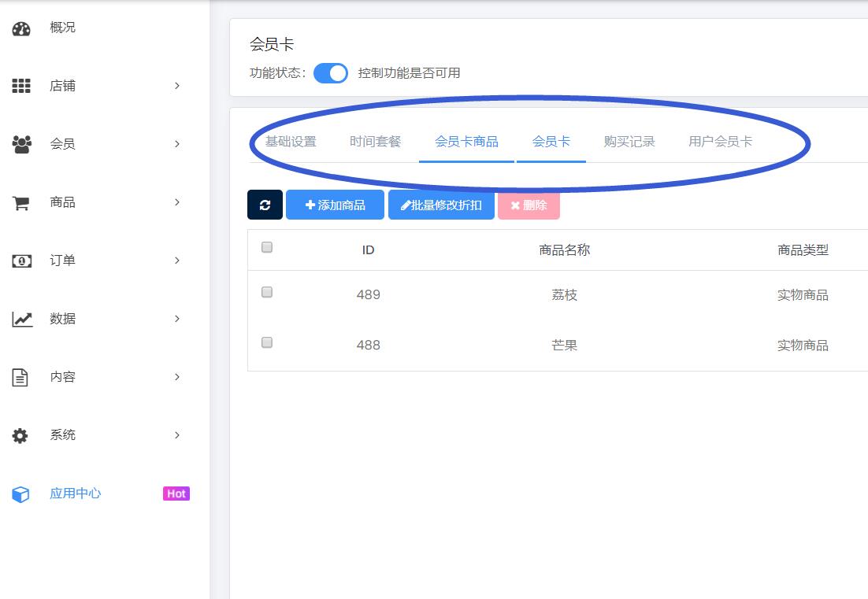Screen dimensions: 868x599
Task: Click 实物商品 in the 荔枝 row
Action: click(x=803, y=295)
